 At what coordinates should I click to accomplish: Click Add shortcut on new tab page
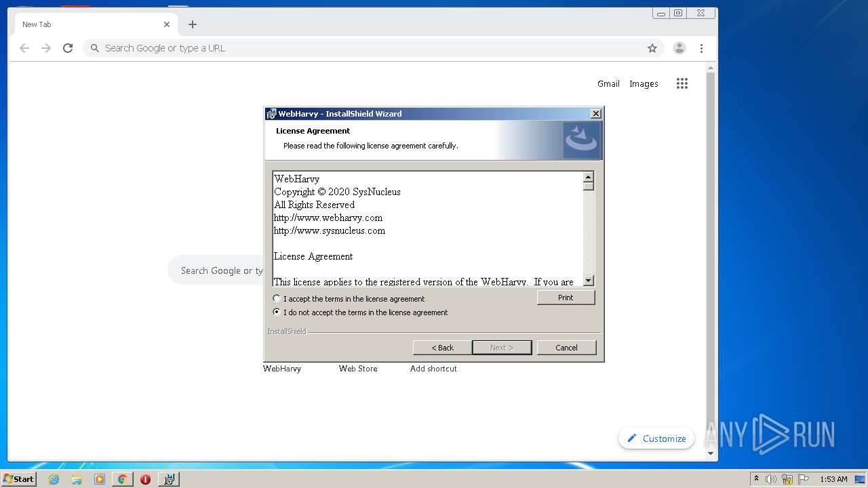pos(433,369)
